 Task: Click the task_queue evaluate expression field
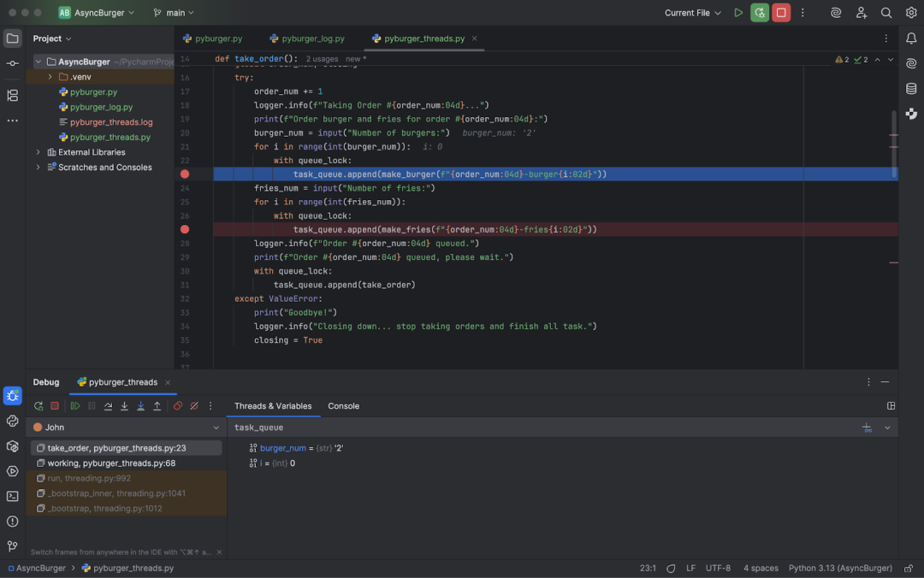coord(544,428)
